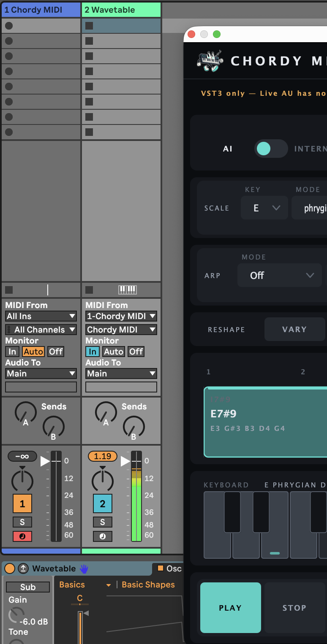327x644 pixels.
Task: Solo the Chordy MIDI track
Action: (22, 522)
